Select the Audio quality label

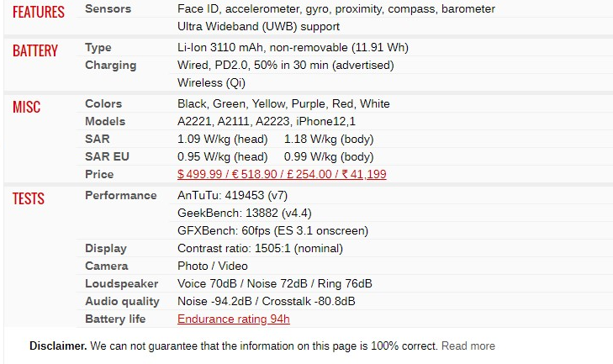pos(123,302)
